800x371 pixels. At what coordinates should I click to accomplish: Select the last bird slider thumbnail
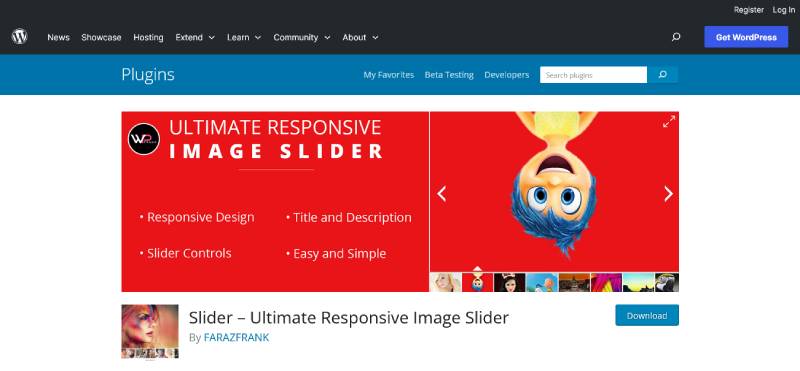(667, 282)
